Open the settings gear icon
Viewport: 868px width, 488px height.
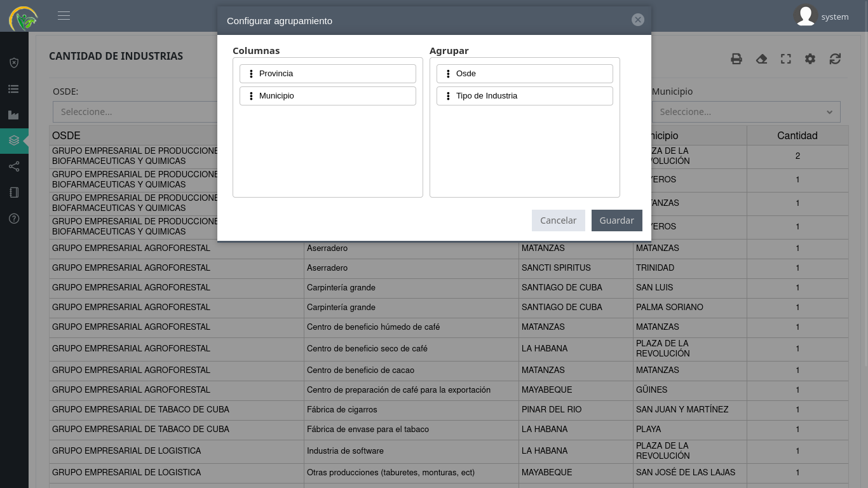pos(810,59)
